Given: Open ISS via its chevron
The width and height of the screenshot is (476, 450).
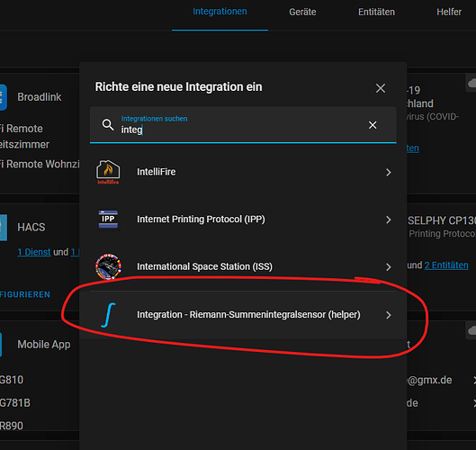Looking at the screenshot, I should pyautogui.click(x=389, y=267).
